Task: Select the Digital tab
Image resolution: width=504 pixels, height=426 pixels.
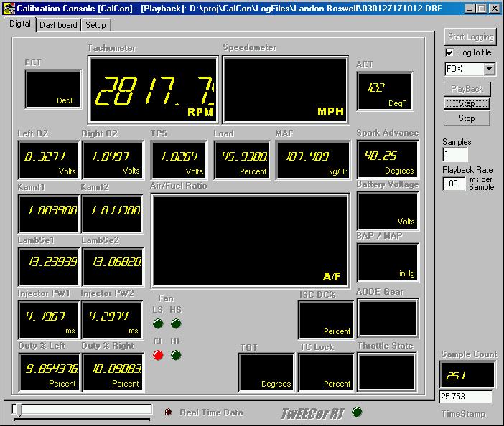Action: tap(20, 24)
